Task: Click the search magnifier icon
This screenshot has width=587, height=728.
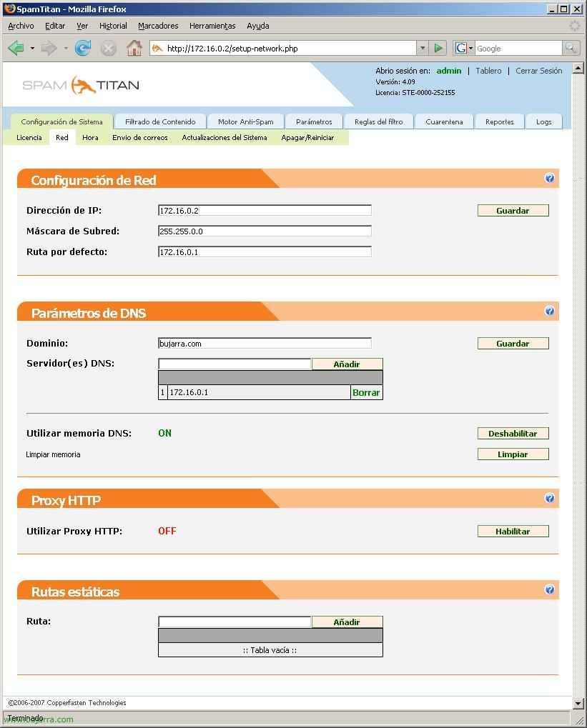Action: 571,48
